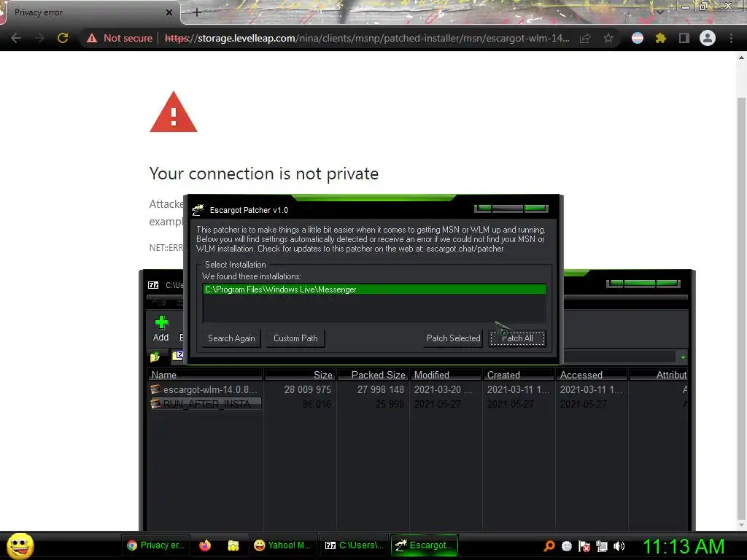Click the 11:13 AM taskbar clock
Image resolution: width=747 pixels, height=560 pixels.
coord(684,546)
